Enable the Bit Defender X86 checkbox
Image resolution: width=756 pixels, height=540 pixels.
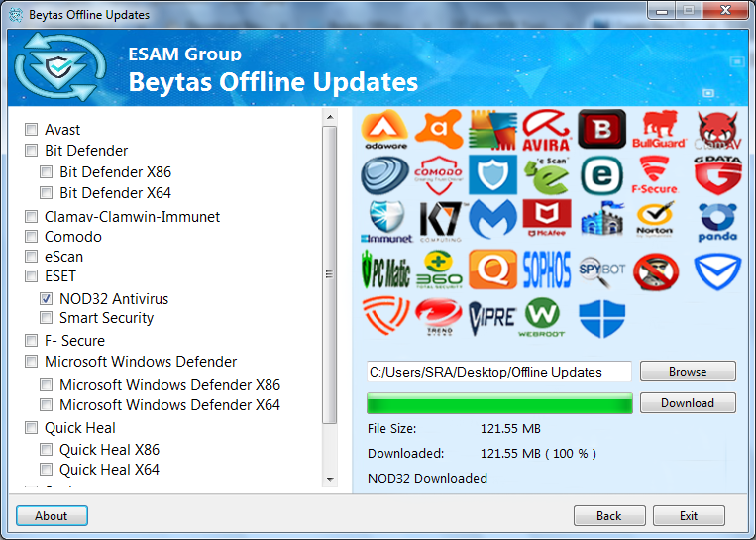tap(47, 171)
